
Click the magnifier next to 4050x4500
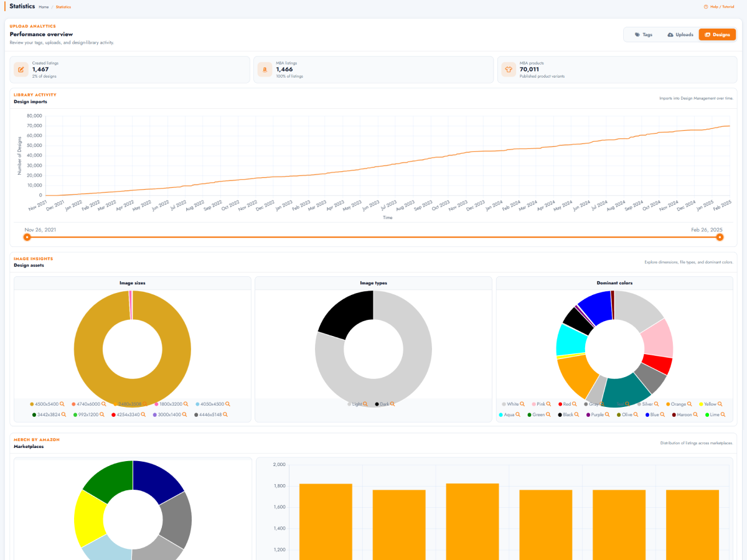(x=228, y=404)
